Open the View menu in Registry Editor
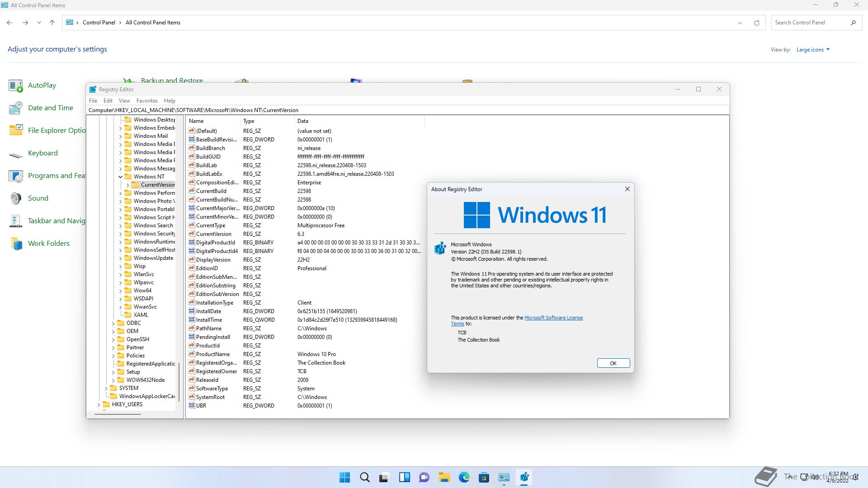The height and width of the screenshot is (488, 868). (124, 101)
